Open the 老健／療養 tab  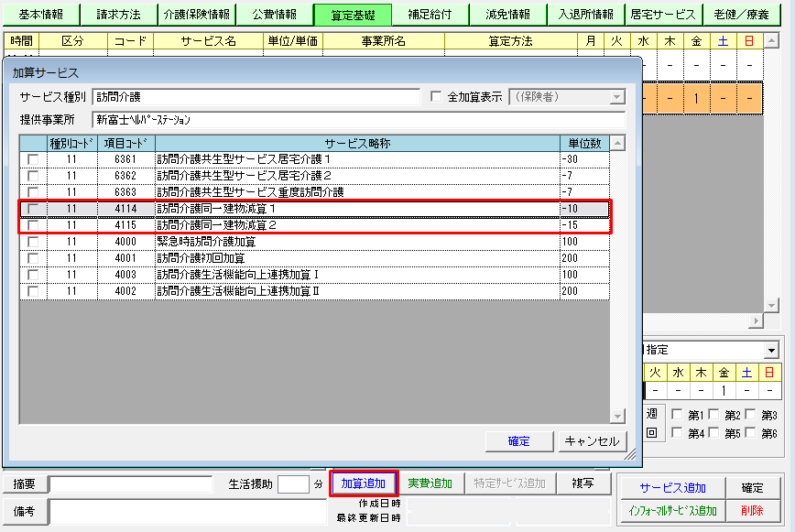(741, 15)
